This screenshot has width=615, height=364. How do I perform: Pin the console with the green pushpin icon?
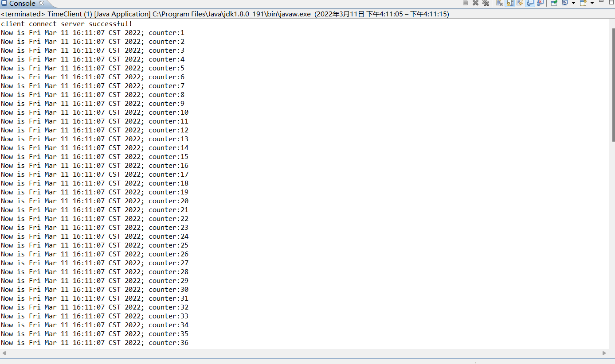pos(554,3)
